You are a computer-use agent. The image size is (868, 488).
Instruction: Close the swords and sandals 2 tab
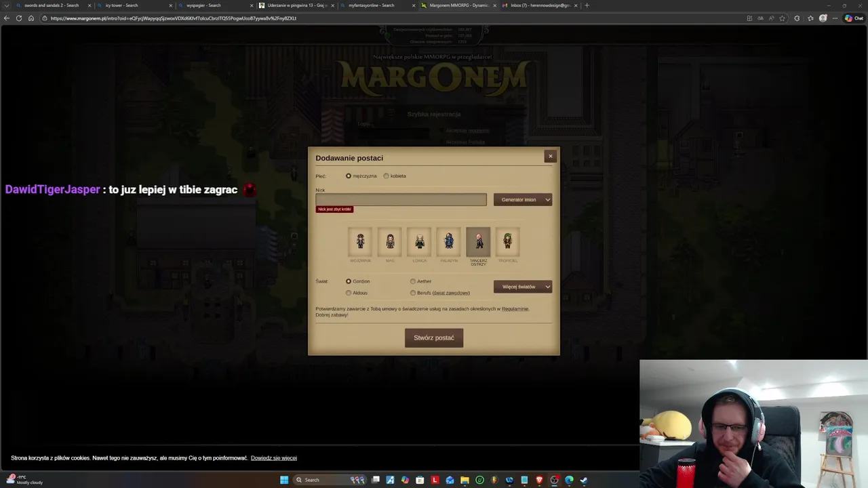pyautogui.click(x=89, y=5)
